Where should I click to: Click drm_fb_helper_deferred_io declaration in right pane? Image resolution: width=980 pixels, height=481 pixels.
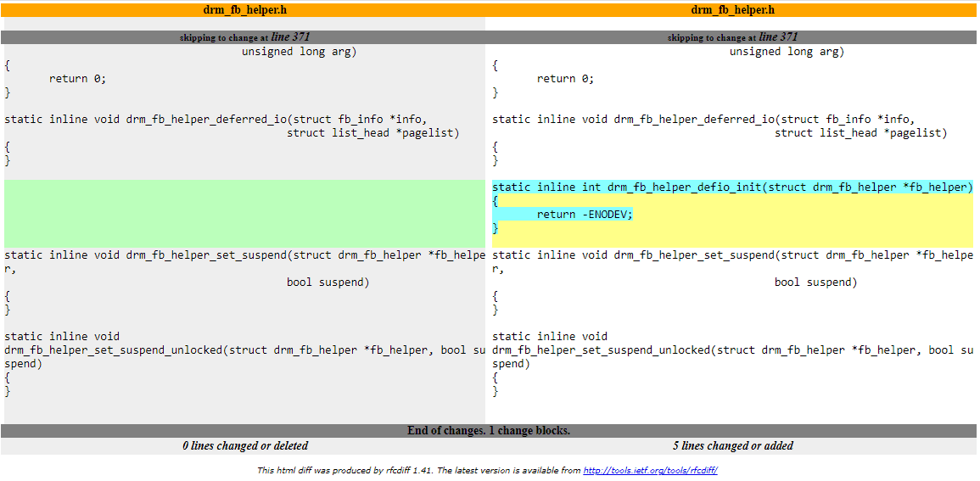click(x=703, y=120)
